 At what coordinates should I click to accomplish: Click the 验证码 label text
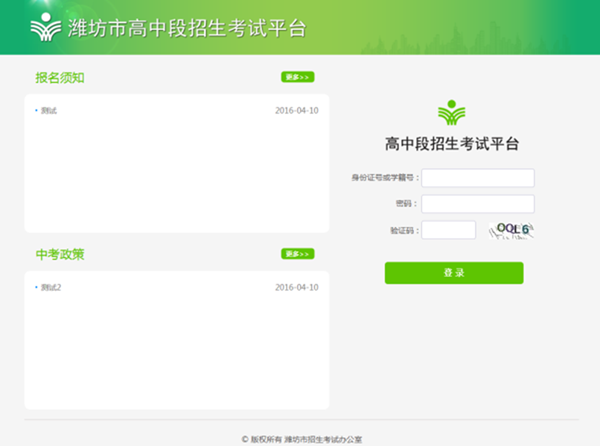tap(401, 230)
